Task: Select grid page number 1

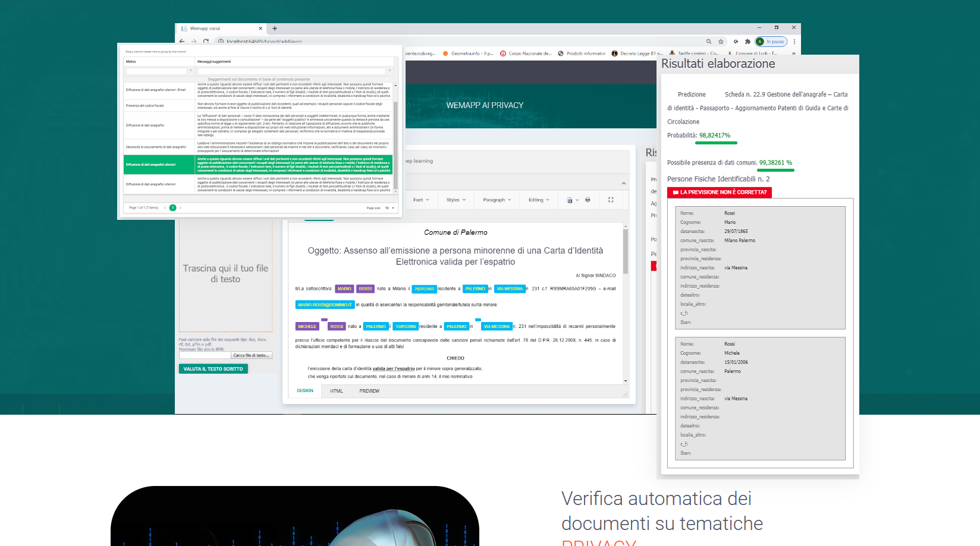Action: 172,208
